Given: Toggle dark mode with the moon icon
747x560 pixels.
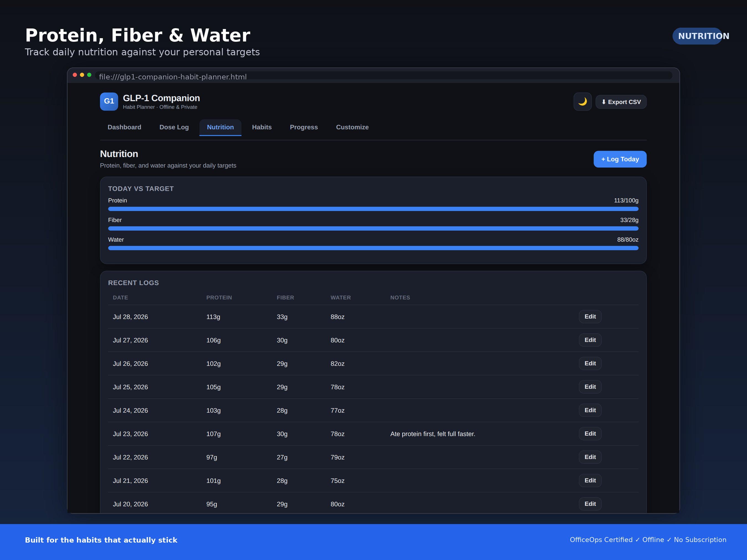Looking at the screenshot, I should (x=583, y=101).
